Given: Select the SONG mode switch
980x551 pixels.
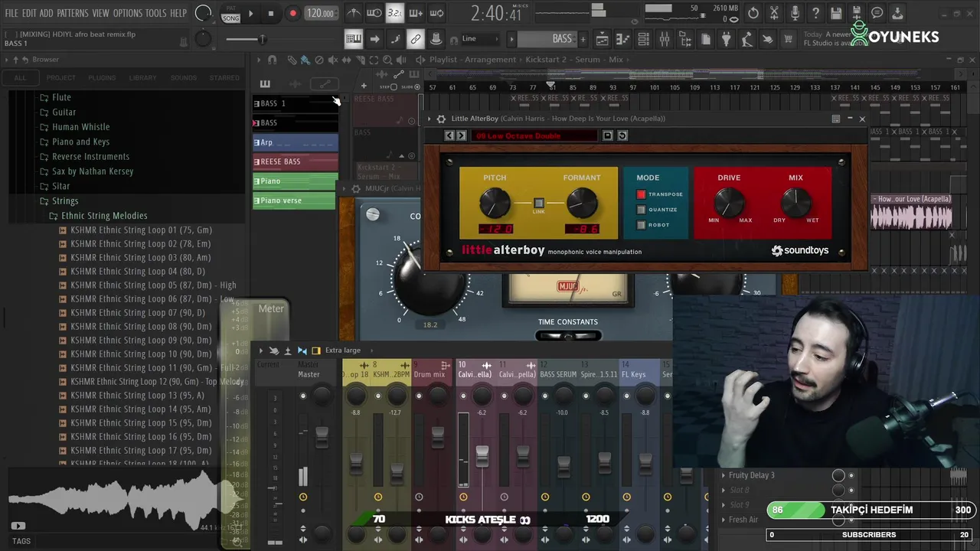Looking at the screenshot, I should point(230,18).
